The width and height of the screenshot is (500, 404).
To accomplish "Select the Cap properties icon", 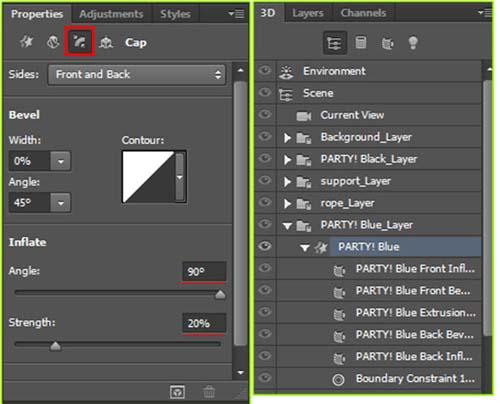I will [x=80, y=42].
